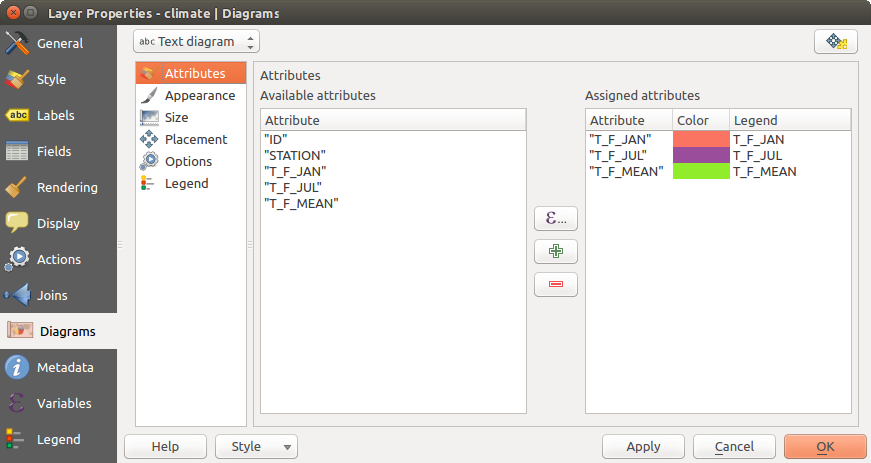
Task: Click the T_F_JUL purple color swatch
Action: [x=700, y=156]
